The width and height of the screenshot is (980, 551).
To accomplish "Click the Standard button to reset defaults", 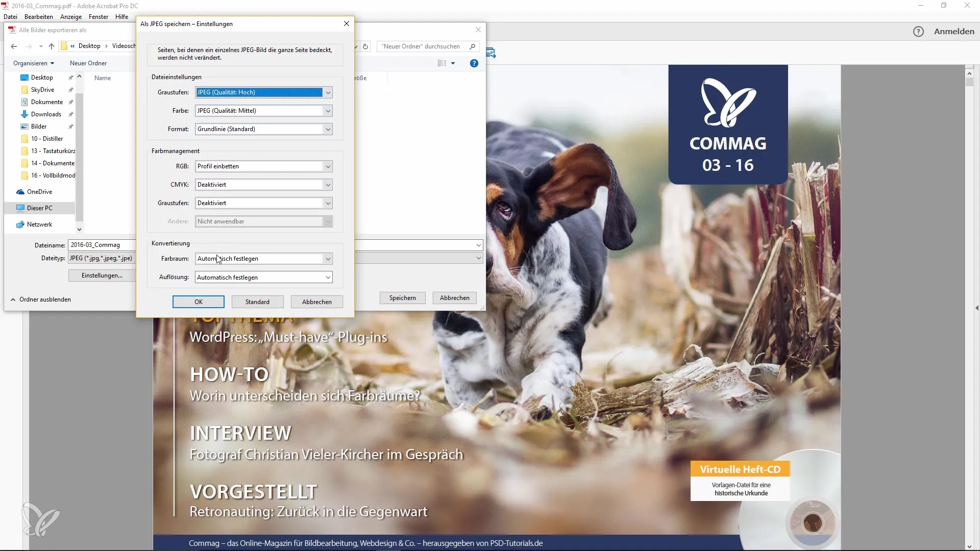I will point(257,302).
